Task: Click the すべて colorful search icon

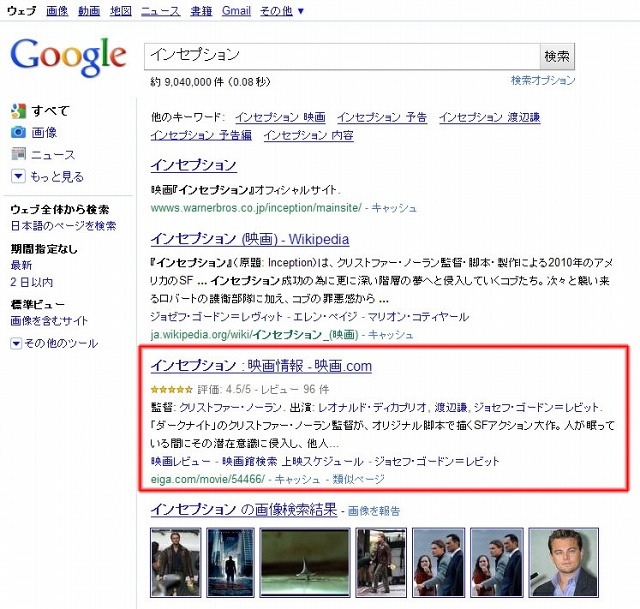Action: pyautogui.click(x=18, y=111)
